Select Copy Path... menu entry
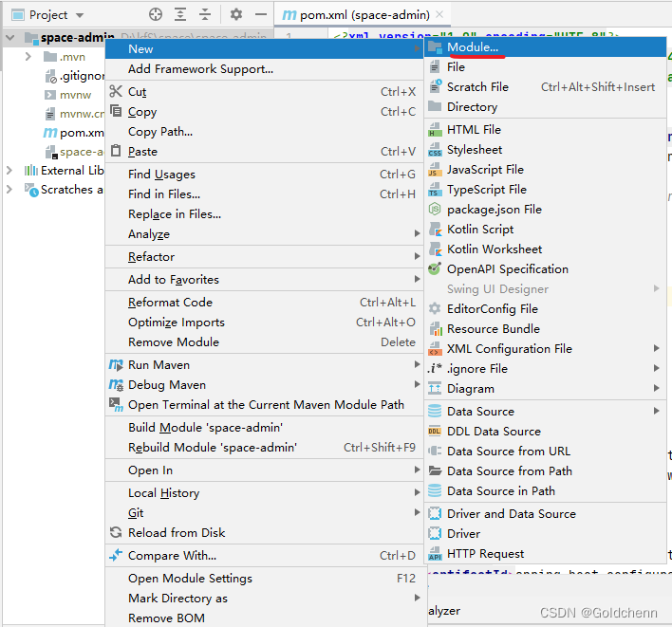 tap(264, 132)
